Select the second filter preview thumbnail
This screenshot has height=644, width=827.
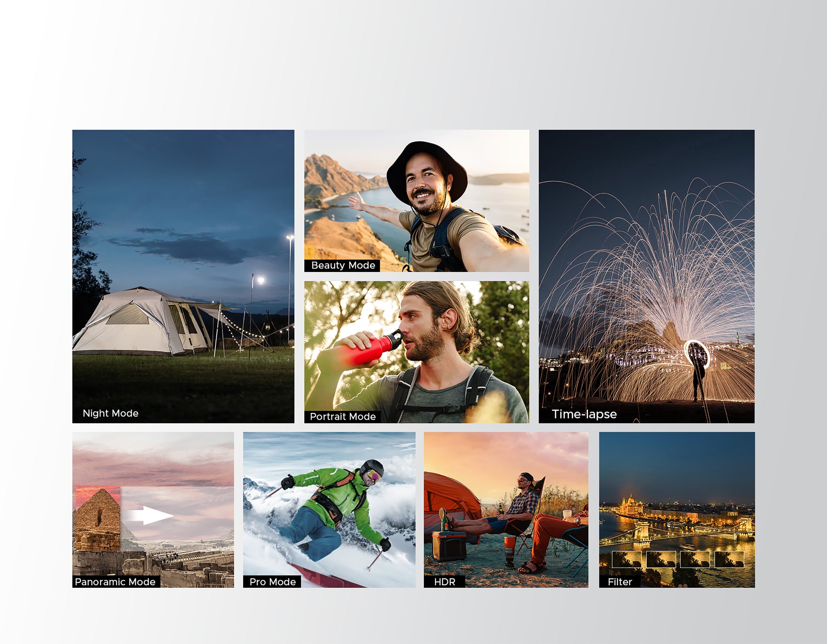click(x=661, y=560)
